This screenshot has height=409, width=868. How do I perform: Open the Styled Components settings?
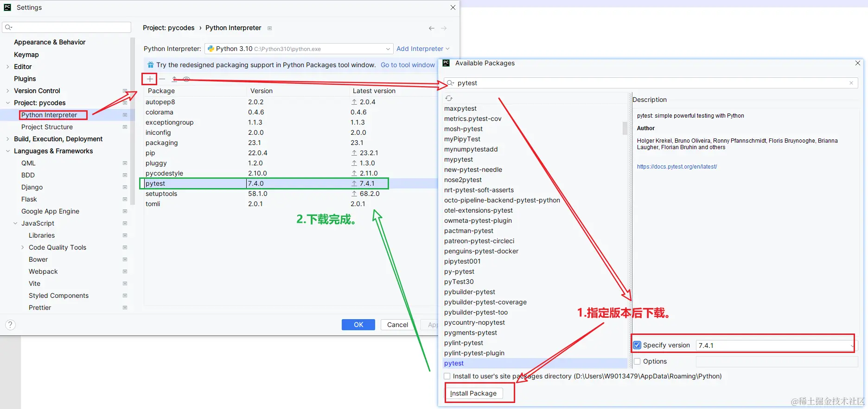[x=58, y=296]
